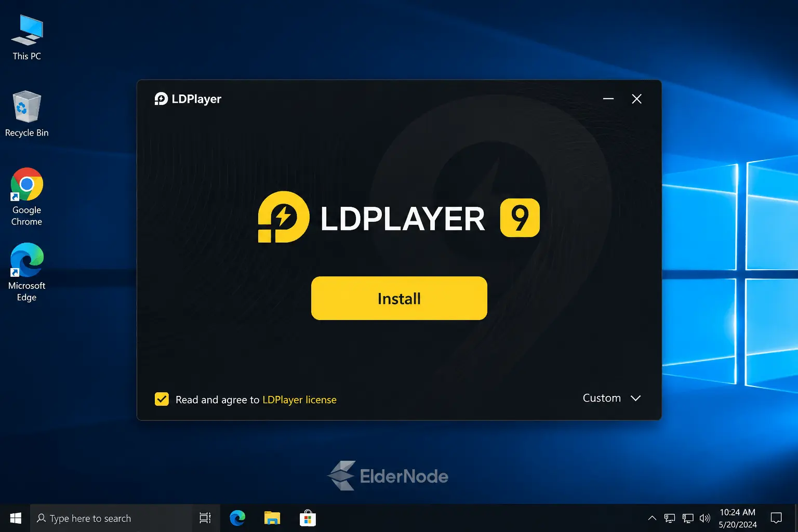Select the Google Chrome desktop shortcut
The width and height of the screenshot is (798, 532).
(x=26, y=197)
